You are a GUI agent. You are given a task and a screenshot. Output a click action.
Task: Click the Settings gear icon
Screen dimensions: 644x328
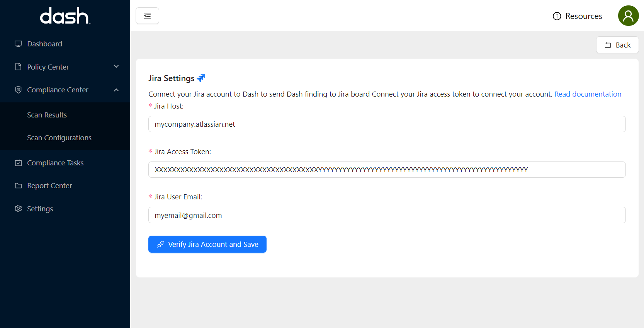tap(18, 209)
